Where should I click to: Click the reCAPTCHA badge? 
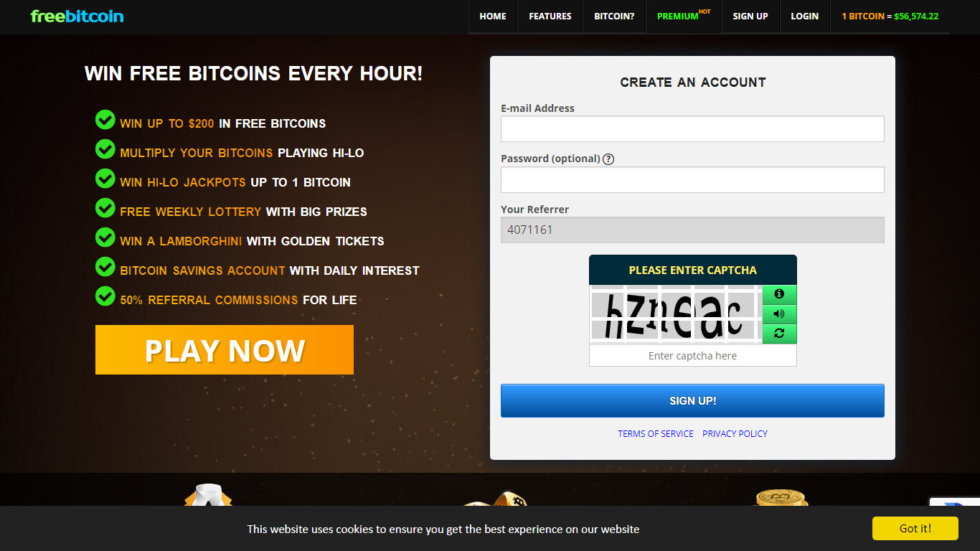(955, 502)
